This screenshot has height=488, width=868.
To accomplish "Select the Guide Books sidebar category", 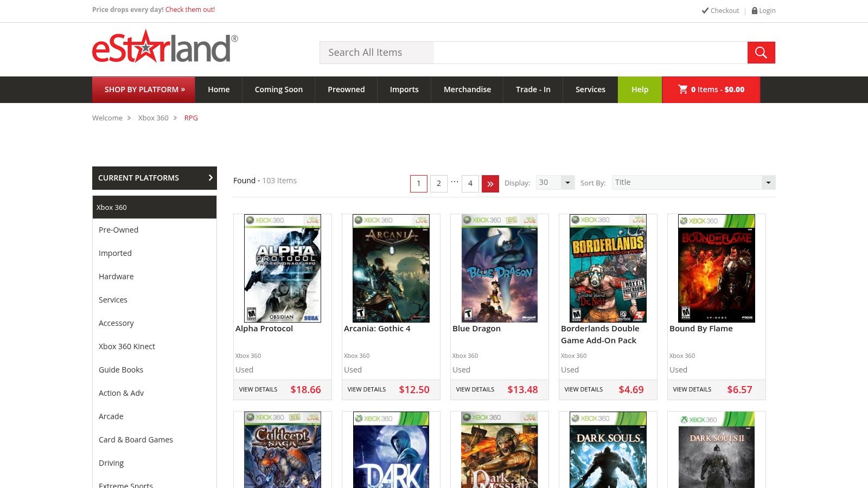I will [x=121, y=370].
